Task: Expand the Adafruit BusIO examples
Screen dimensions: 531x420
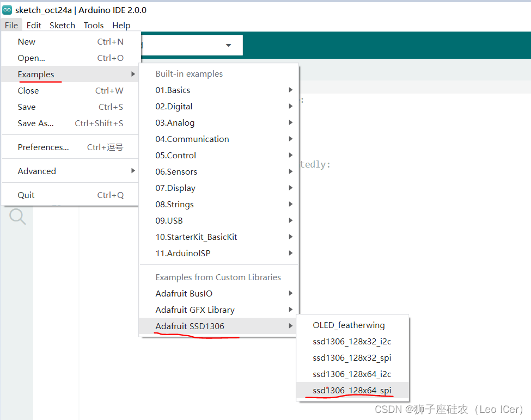Action: [x=219, y=293]
